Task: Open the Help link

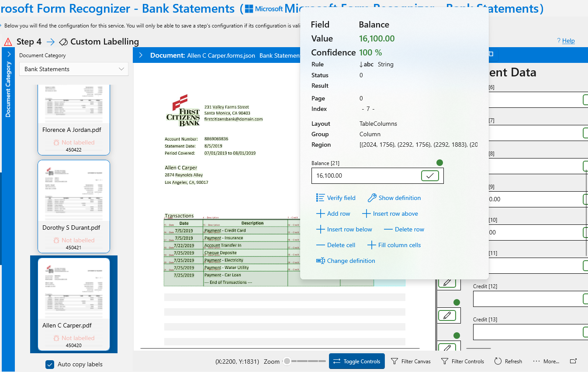Action: tap(568, 41)
